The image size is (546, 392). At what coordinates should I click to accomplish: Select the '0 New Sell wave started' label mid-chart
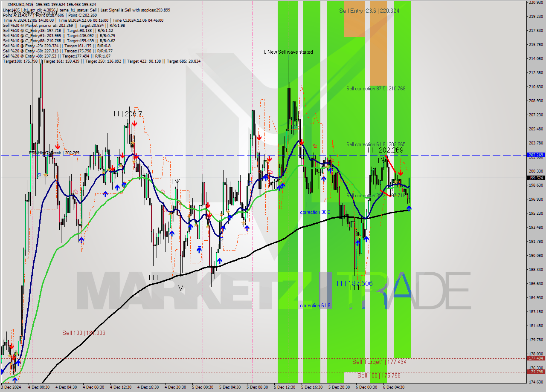[x=288, y=52]
